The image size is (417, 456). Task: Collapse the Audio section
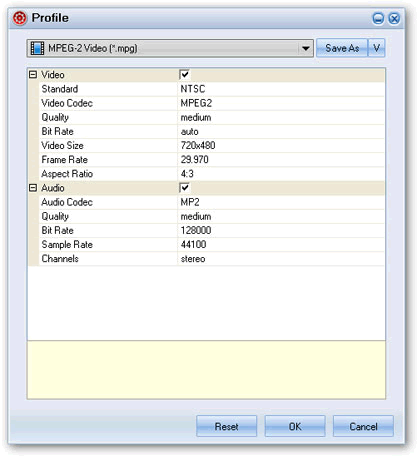[33, 188]
